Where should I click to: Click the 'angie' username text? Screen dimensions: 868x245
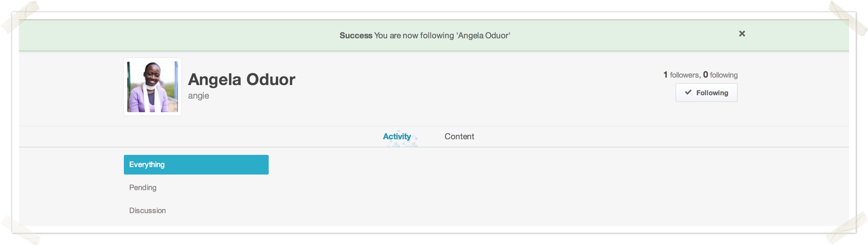tap(199, 96)
